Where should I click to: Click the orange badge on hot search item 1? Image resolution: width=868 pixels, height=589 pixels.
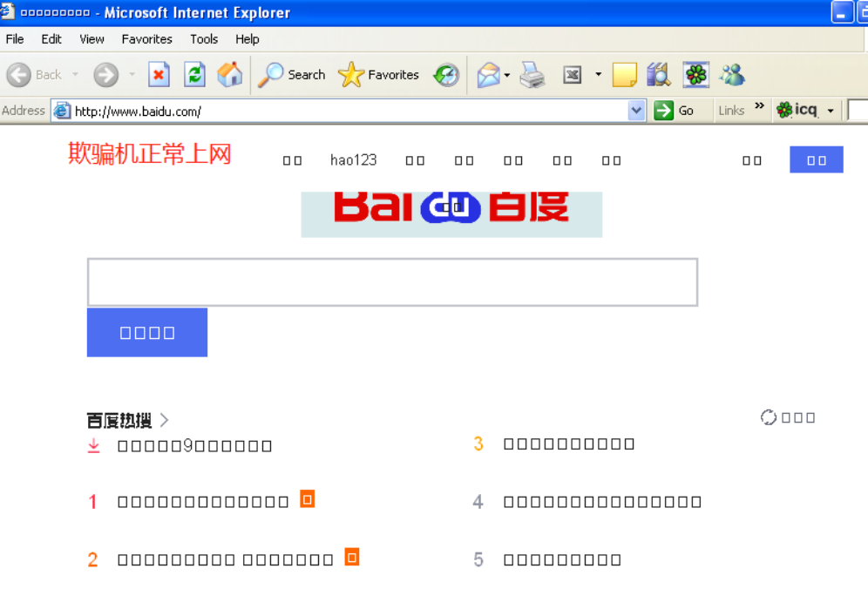click(308, 498)
